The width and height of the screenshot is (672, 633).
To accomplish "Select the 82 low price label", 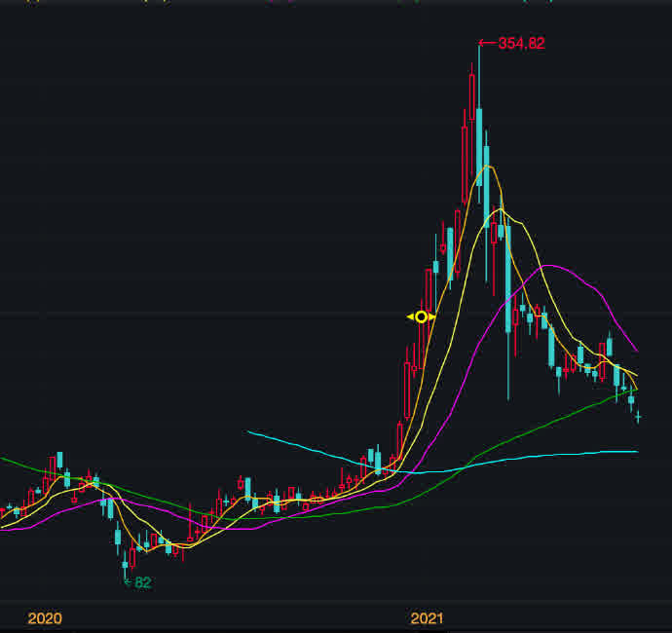I will click(x=143, y=582).
